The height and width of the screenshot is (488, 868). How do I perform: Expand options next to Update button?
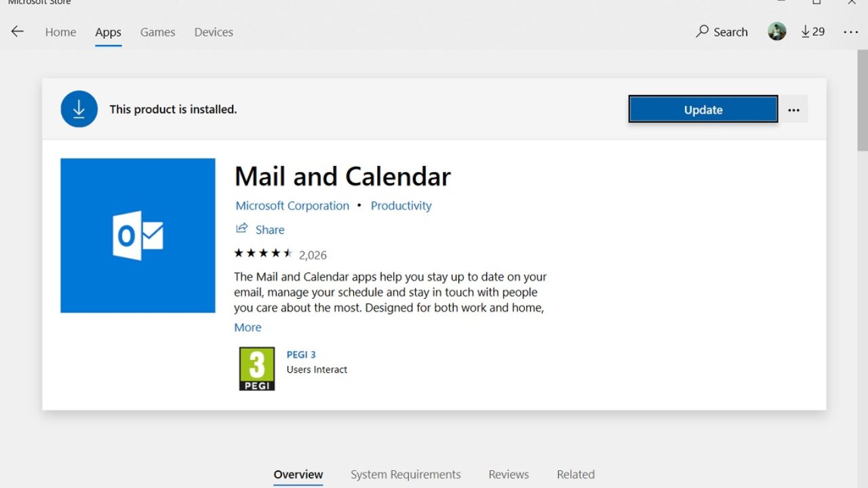pos(793,110)
